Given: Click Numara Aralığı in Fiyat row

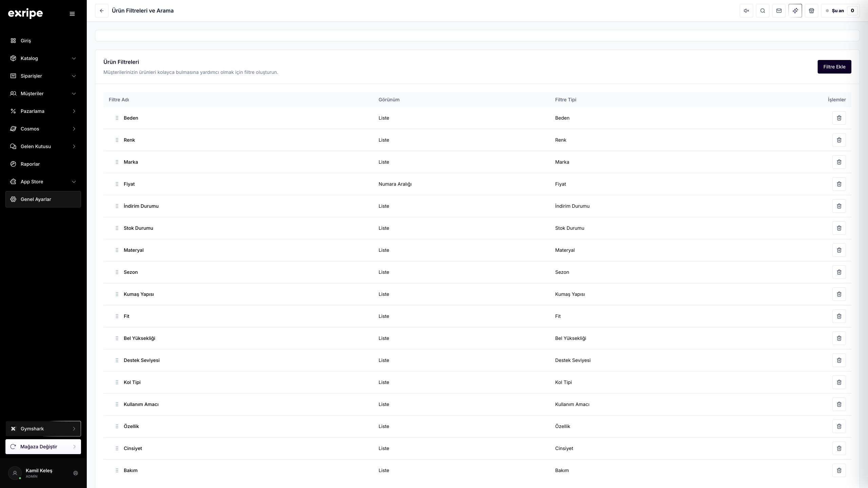Looking at the screenshot, I should click(395, 184).
